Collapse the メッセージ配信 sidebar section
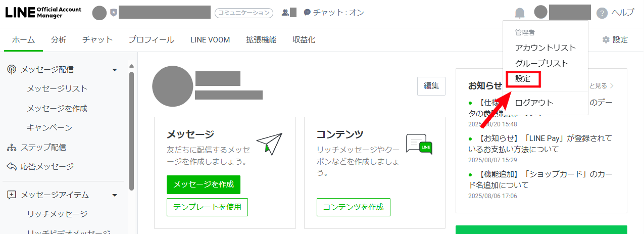 (x=115, y=70)
